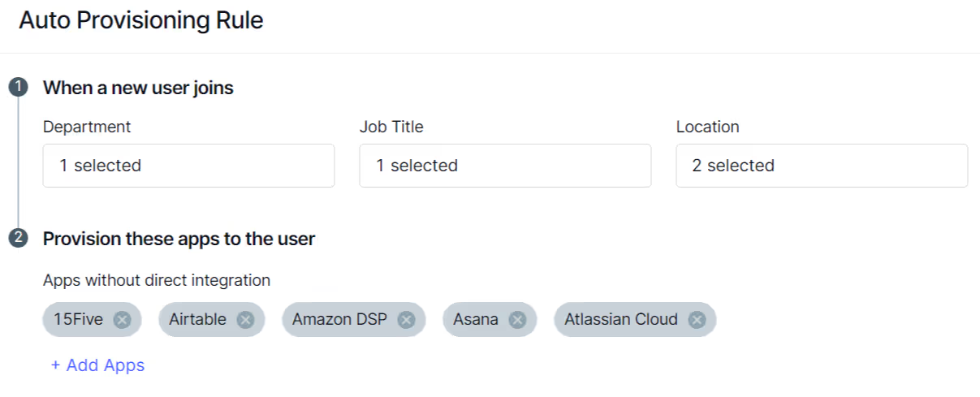Remove Atlassian Cloud with its x icon
Screen dimensions: 980x397
(x=697, y=320)
